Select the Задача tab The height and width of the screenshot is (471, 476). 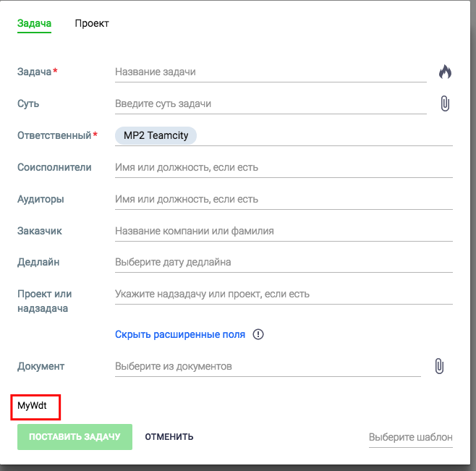(34, 23)
